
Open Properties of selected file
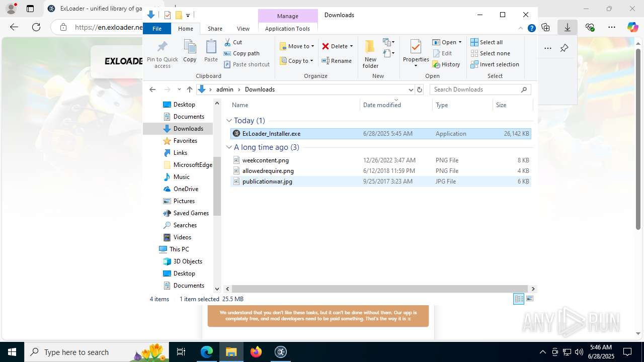click(x=416, y=50)
